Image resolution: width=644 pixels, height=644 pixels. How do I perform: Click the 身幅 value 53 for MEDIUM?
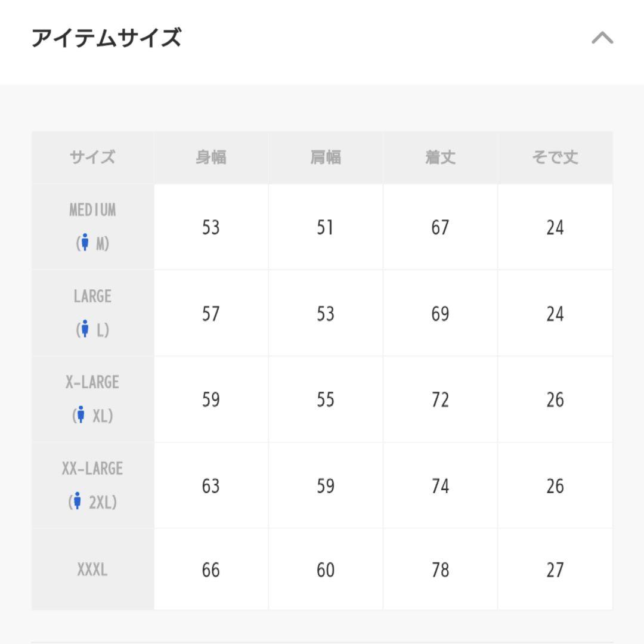210,228
